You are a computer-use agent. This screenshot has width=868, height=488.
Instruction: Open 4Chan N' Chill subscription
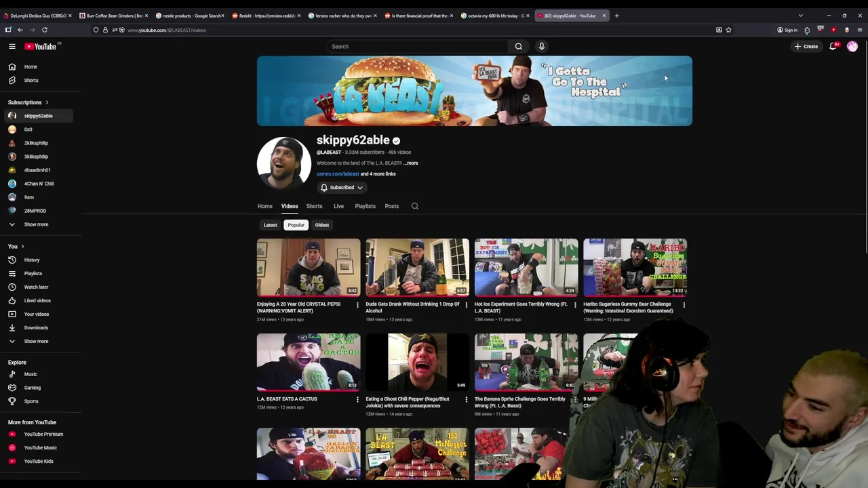[37, 184]
